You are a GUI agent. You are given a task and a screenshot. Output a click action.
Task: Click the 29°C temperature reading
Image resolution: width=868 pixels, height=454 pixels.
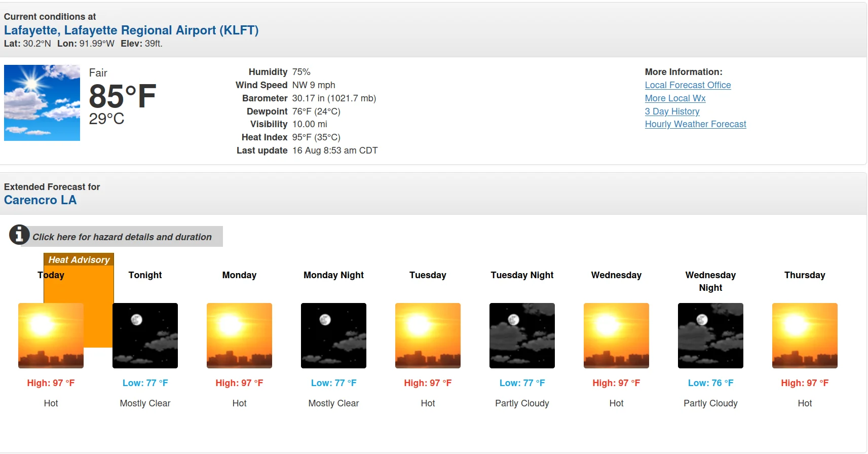pos(106,119)
